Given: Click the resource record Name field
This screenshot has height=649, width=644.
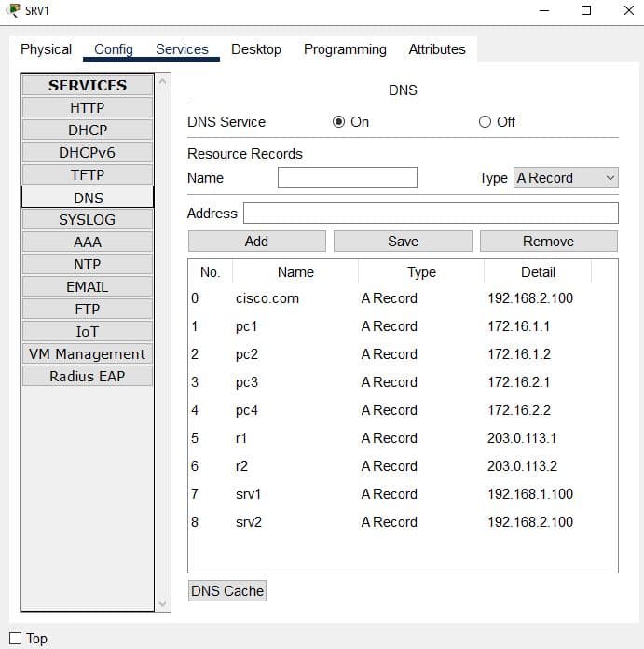Looking at the screenshot, I should [347, 178].
